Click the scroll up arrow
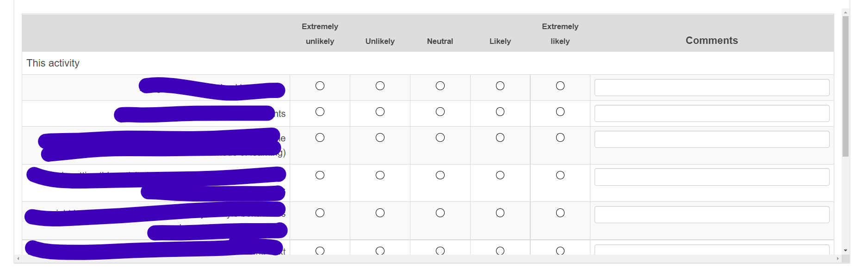868x280 pixels. (845, 12)
